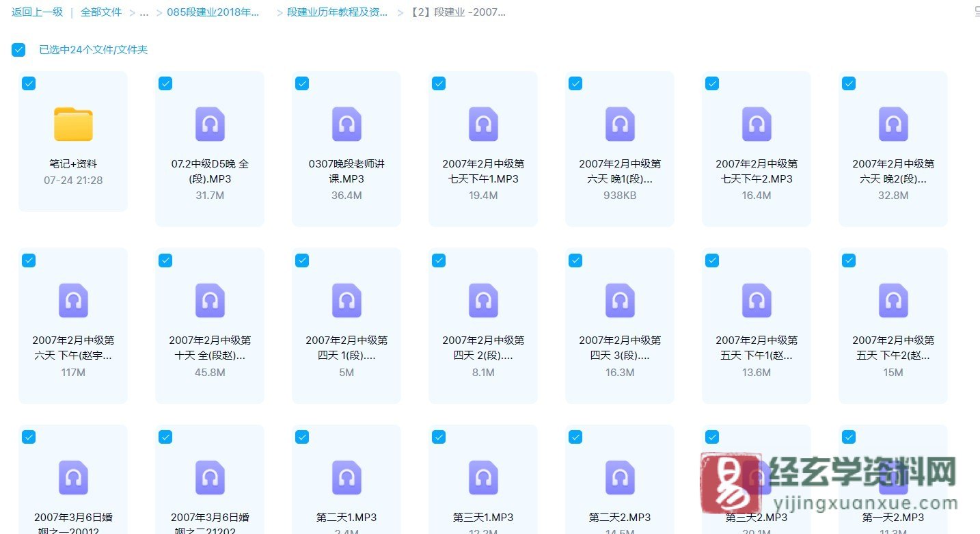Click audio icon of 2007年3月6日婚姻之二
Screen dimensions: 980x534
coord(210,477)
